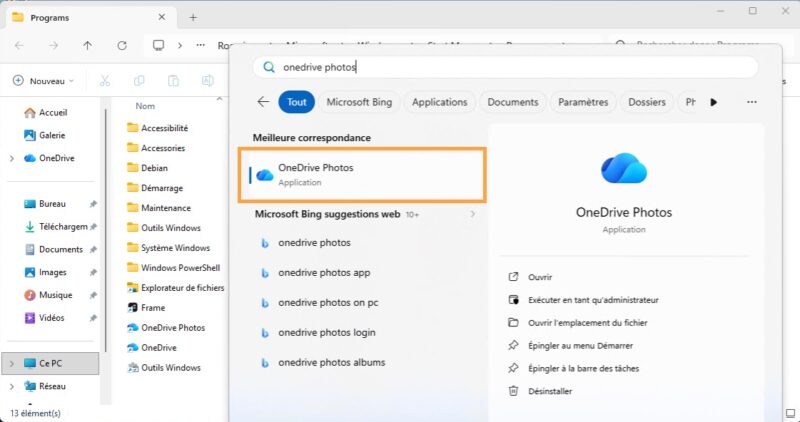Open the Frame shortcut in file list
Image resolution: width=800 pixels, height=422 pixels.
[x=153, y=308]
